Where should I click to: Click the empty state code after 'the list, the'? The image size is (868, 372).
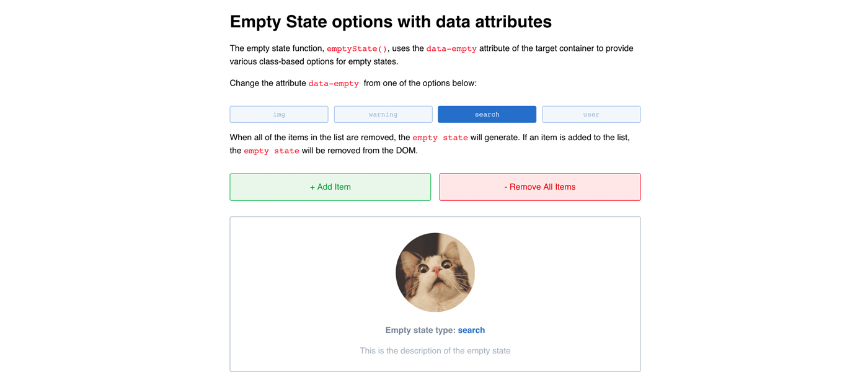pos(272,151)
